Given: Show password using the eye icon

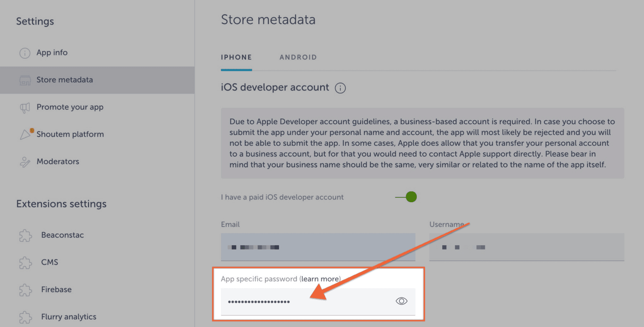Looking at the screenshot, I should (x=402, y=302).
